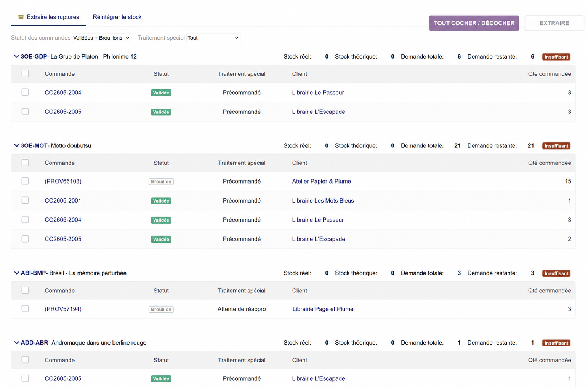Check select-all box in 3OE-GDP table header
Image resolution: width=588 pixels, height=388 pixels.
point(25,73)
